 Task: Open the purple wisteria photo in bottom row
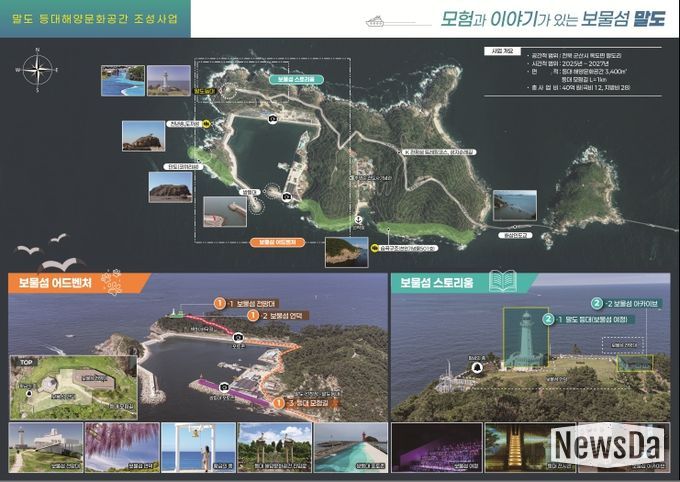pyautogui.click(x=122, y=448)
